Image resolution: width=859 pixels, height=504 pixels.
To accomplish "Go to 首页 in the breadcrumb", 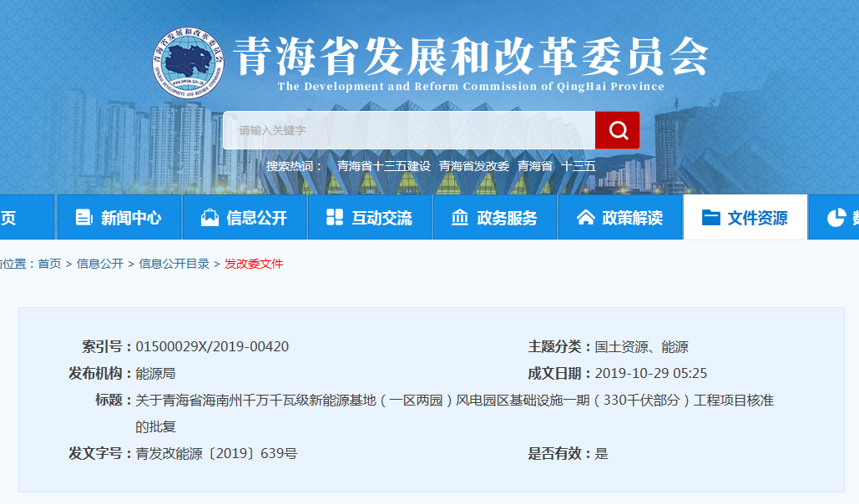I will (49, 264).
